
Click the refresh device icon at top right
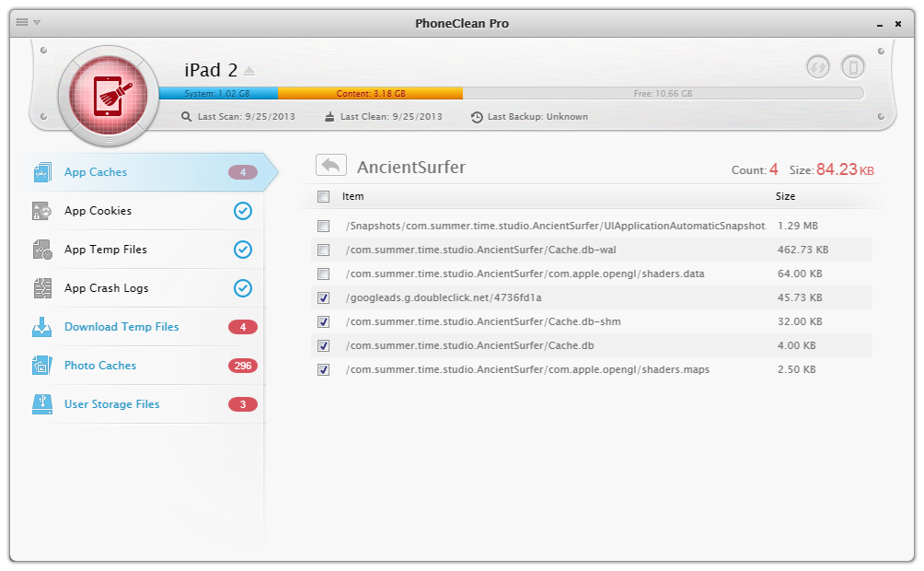817,67
